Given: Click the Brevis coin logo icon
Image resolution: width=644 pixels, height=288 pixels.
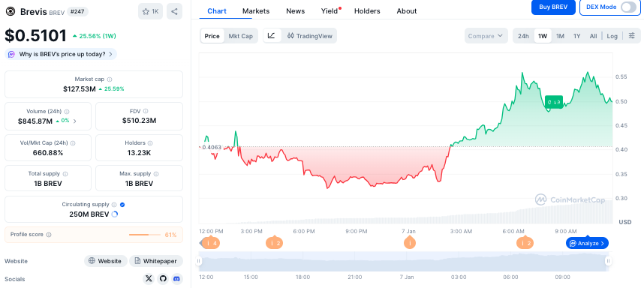Looking at the screenshot, I should point(11,11).
